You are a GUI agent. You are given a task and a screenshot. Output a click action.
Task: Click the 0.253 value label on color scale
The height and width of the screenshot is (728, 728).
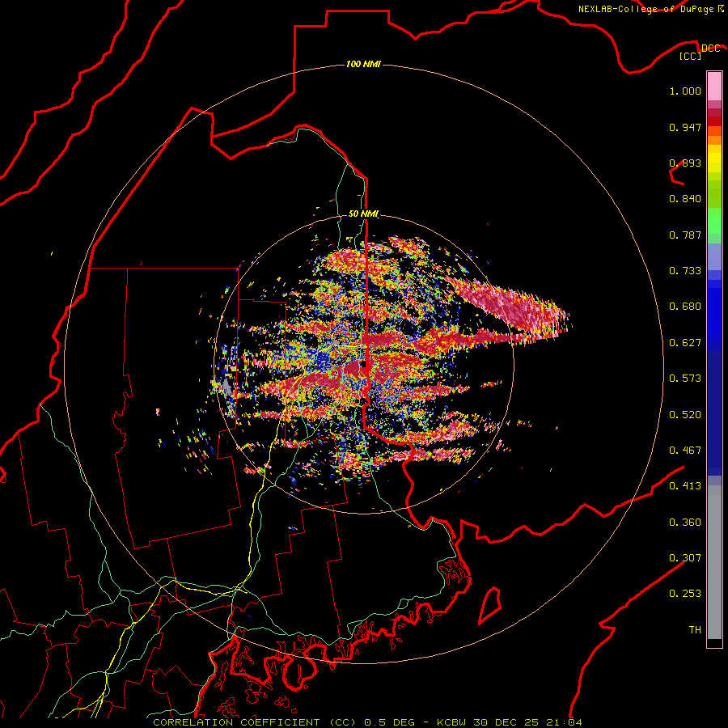(685, 594)
